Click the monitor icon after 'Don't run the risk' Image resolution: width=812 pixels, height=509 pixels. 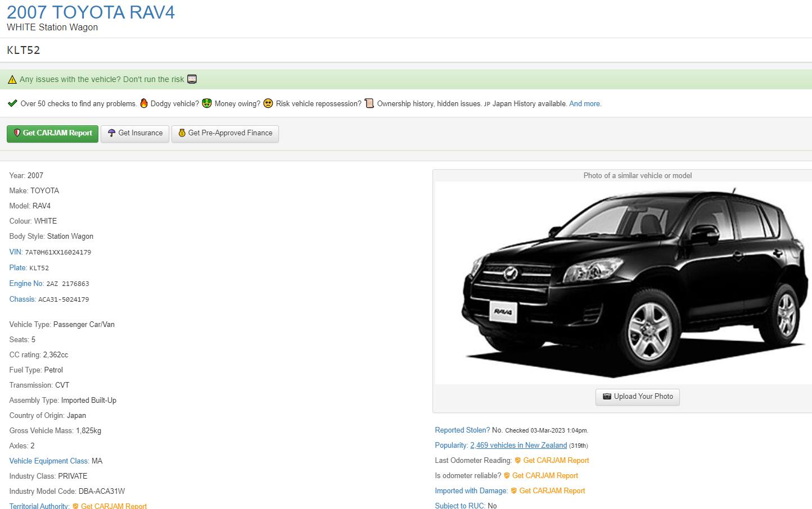click(x=192, y=79)
